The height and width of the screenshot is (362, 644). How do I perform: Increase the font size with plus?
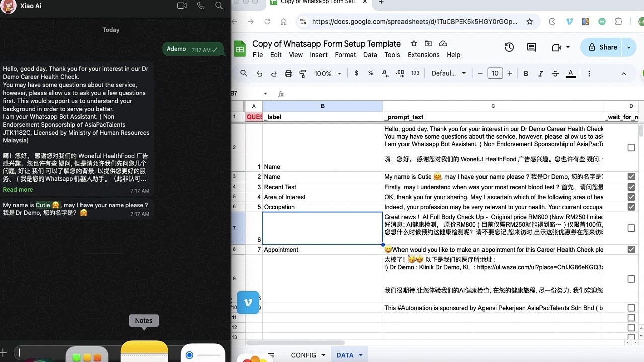click(x=510, y=73)
